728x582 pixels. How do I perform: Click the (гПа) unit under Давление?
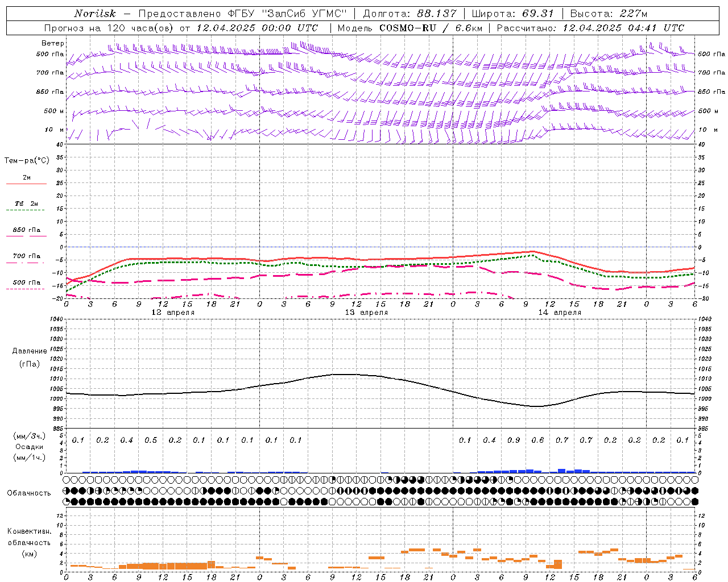[x=30, y=364]
